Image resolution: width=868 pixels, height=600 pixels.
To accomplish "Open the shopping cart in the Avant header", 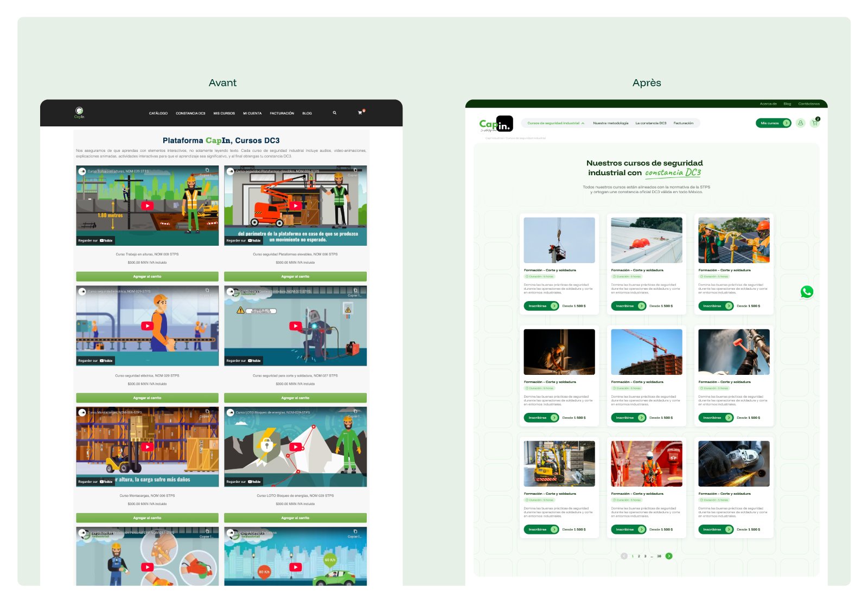I will coord(360,113).
